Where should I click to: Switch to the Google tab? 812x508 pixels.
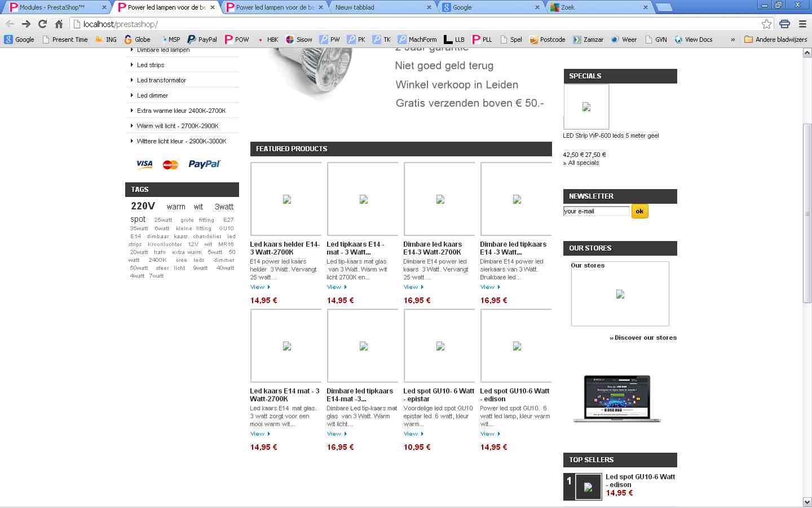[x=489, y=7]
